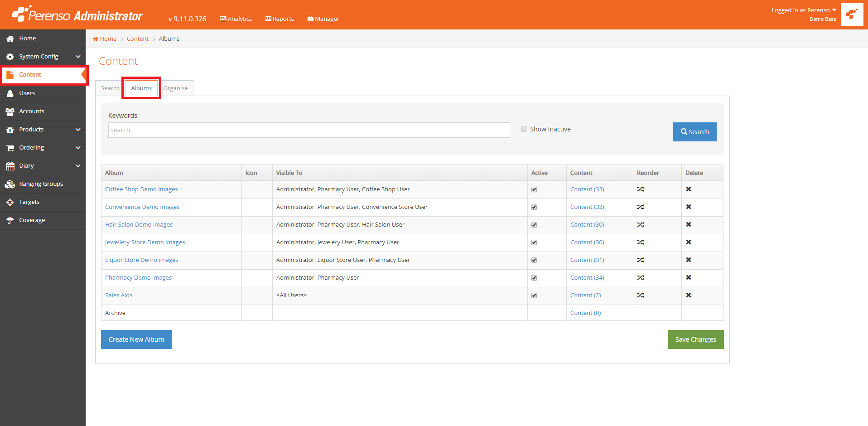868x426 pixels.
Task: Open Reports in the top bar
Action: point(280,19)
